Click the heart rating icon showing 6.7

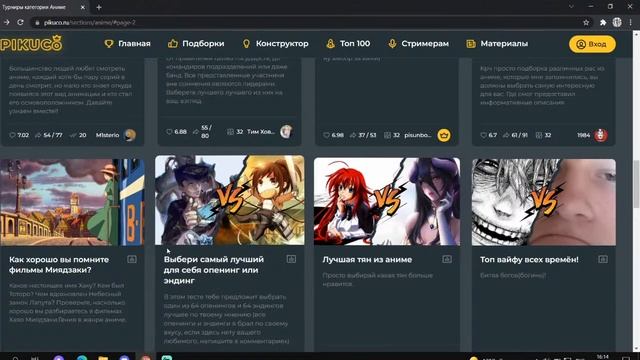[x=483, y=135]
